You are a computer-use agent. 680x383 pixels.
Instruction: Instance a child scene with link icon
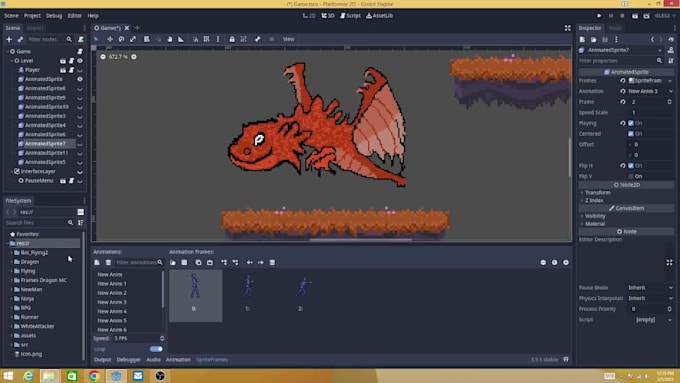20,39
